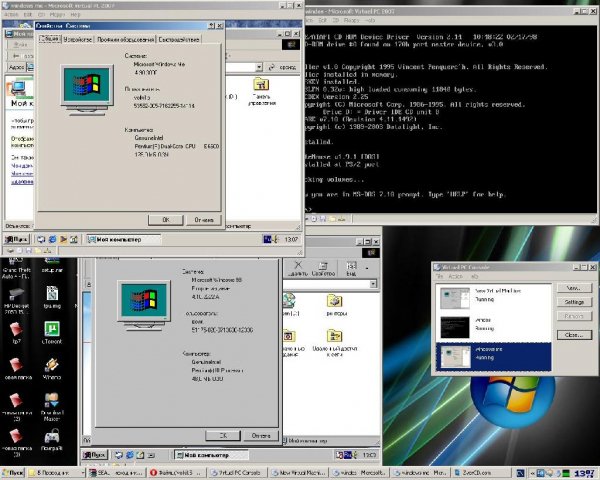
Task: Open CD menu of windows me VPC window
Action: [41, 15]
